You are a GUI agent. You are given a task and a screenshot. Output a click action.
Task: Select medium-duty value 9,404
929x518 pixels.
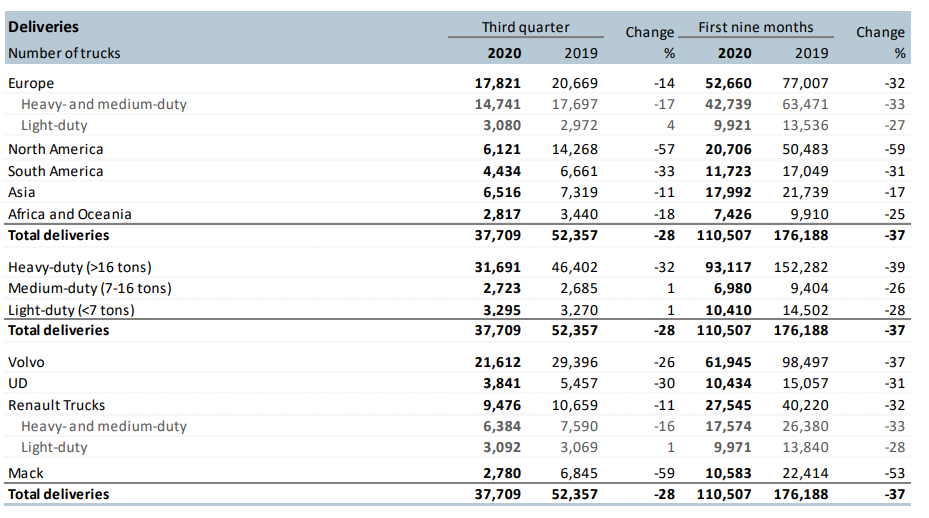coord(809,289)
